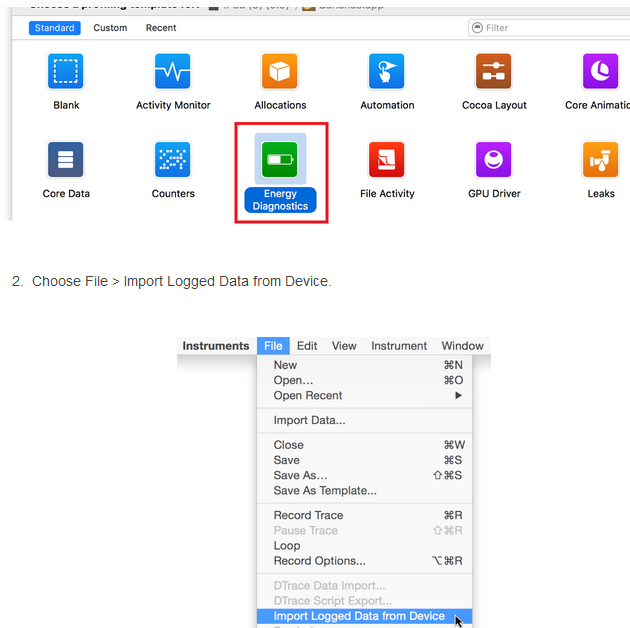This screenshot has height=628, width=630.
Task: Pick the Core Data template icon
Action: pos(65,160)
